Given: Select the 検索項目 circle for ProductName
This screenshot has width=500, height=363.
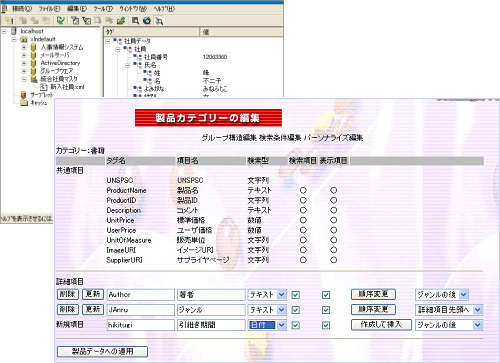Looking at the screenshot, I should pyautogui.click(x=303, y=190).
